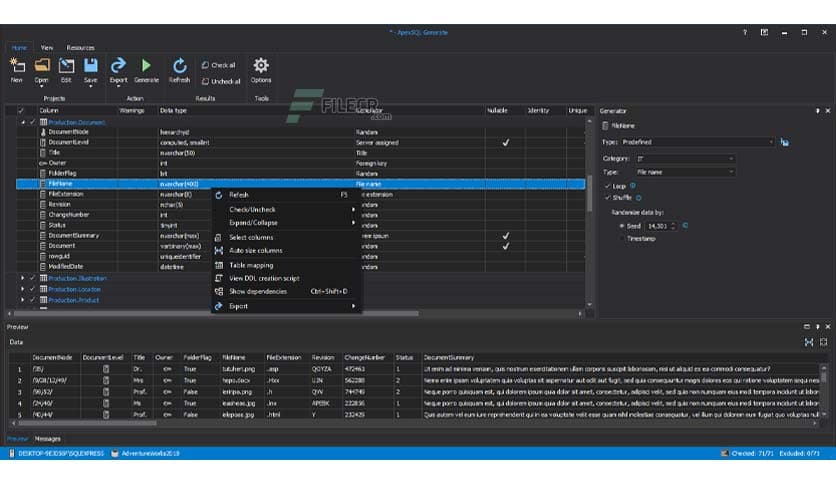Image resolution: width=836 pixels, height=484 pixels.
Task: Click the info icon next to Loop
Action: pyautogui.click(x=633, y=185)
